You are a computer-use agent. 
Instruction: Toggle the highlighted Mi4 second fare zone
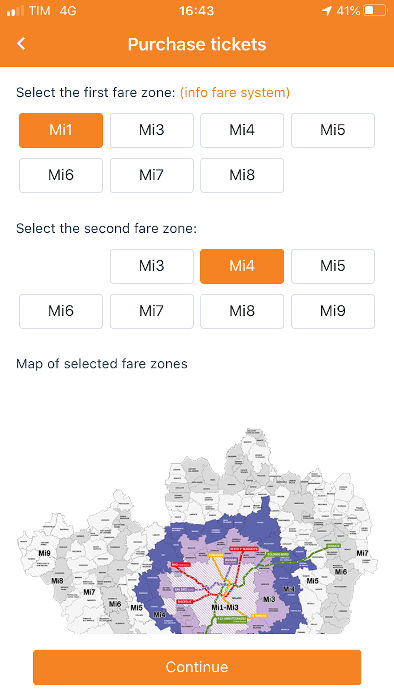point(242,267)
